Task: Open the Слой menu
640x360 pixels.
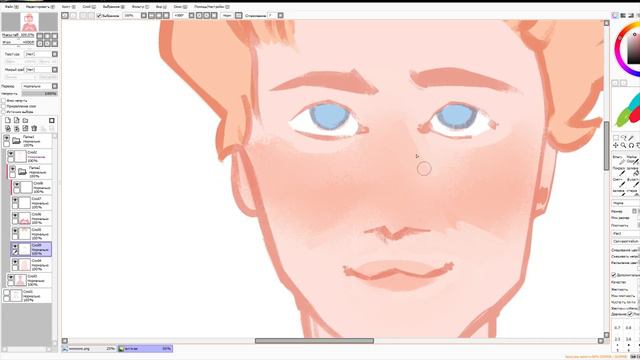Action: 89,7
